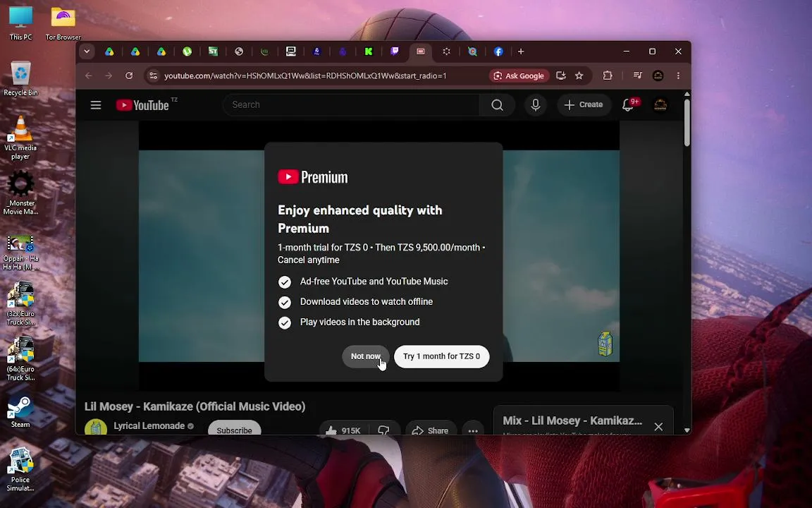This screenshot has height=508, width=812.
Task: Start voice search with the microphone
Action: click(x=536, y=105)
